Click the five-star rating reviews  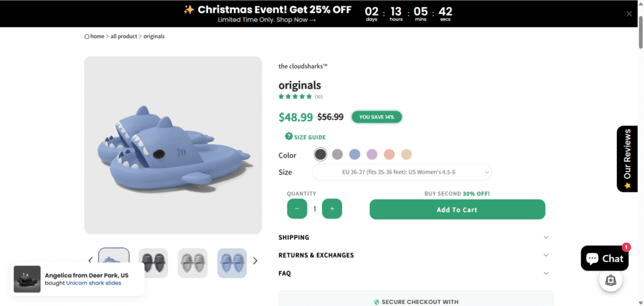pos(296,96)
